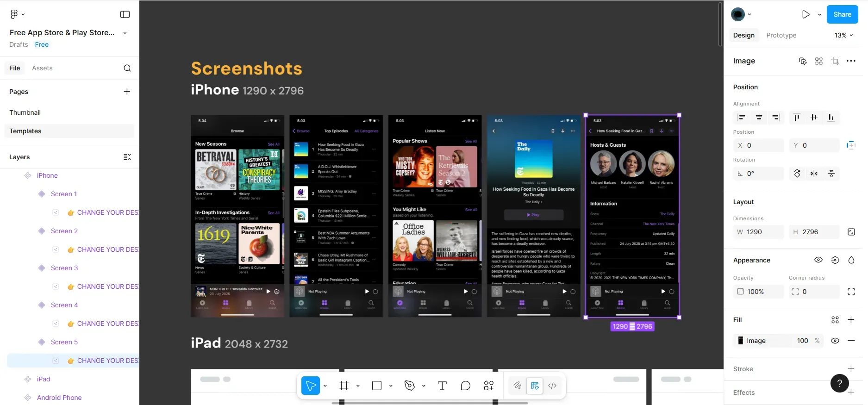868x405 pixels.
Task: Collapse all layers icon in Layers header
Action: tap(127, 157)
